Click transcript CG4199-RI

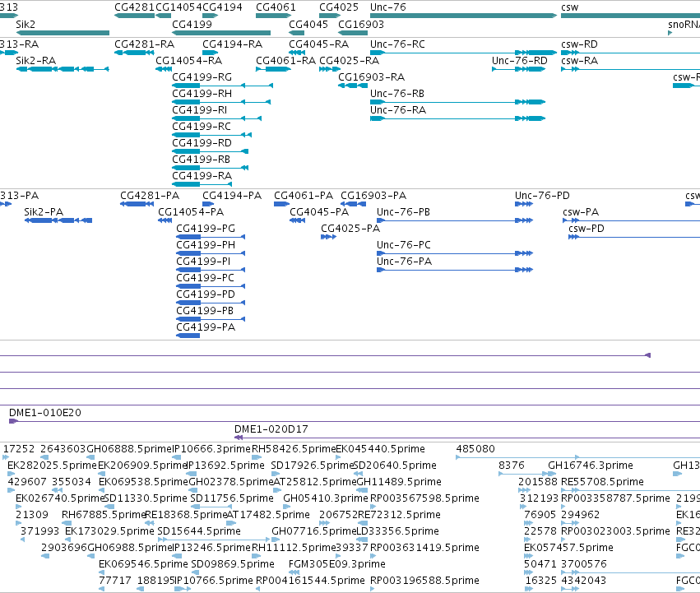(x=217, y=118)
